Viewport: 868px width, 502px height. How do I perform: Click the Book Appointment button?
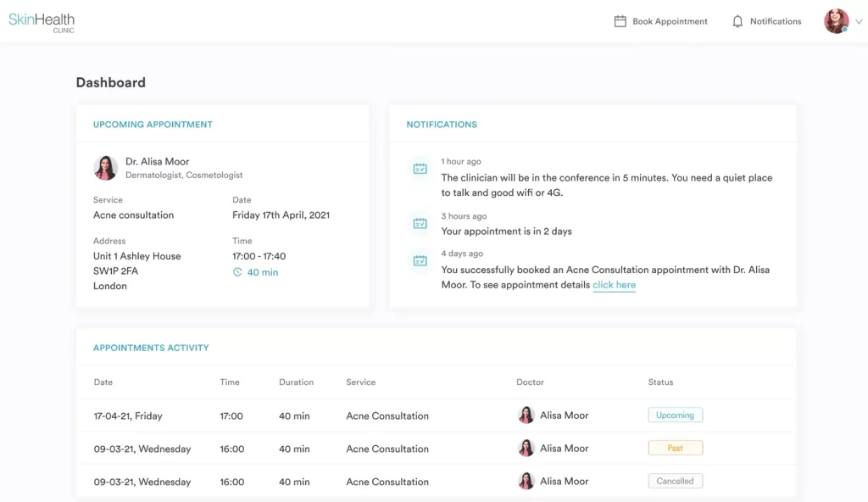[x=669, y=21]
